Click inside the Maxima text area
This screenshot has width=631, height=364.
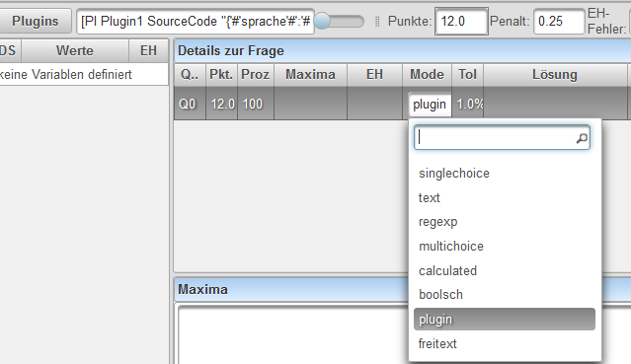[x=293, y=335]
